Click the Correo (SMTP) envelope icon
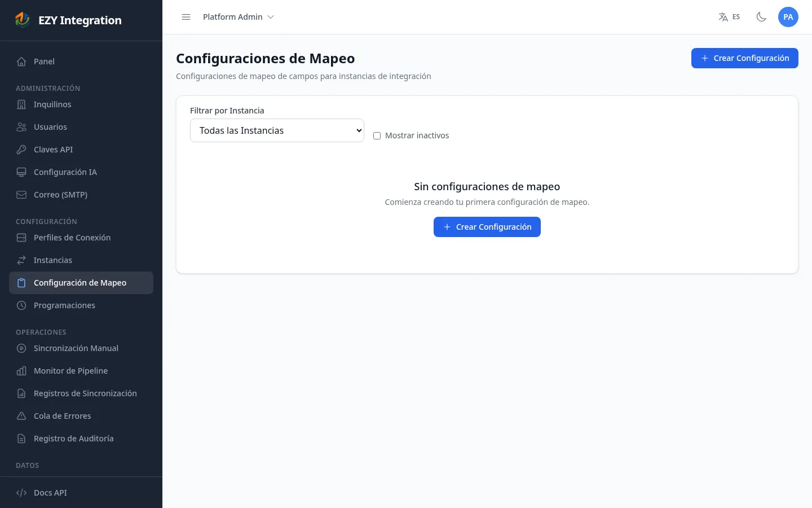 21,195
